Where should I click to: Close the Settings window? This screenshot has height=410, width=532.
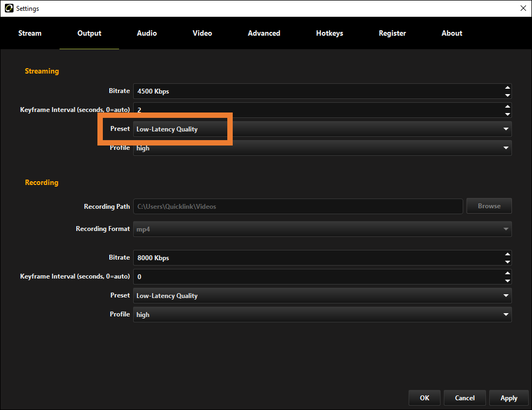click(x=523, y=8)
